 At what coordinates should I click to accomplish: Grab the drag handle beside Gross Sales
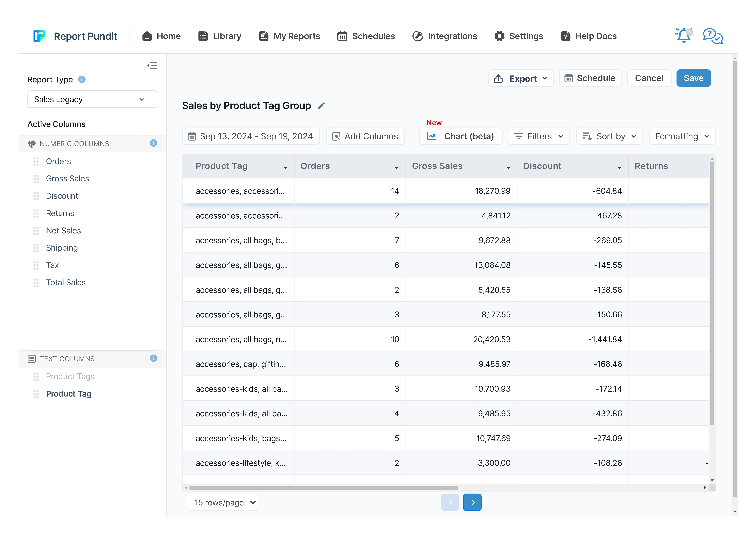[36, 179]
